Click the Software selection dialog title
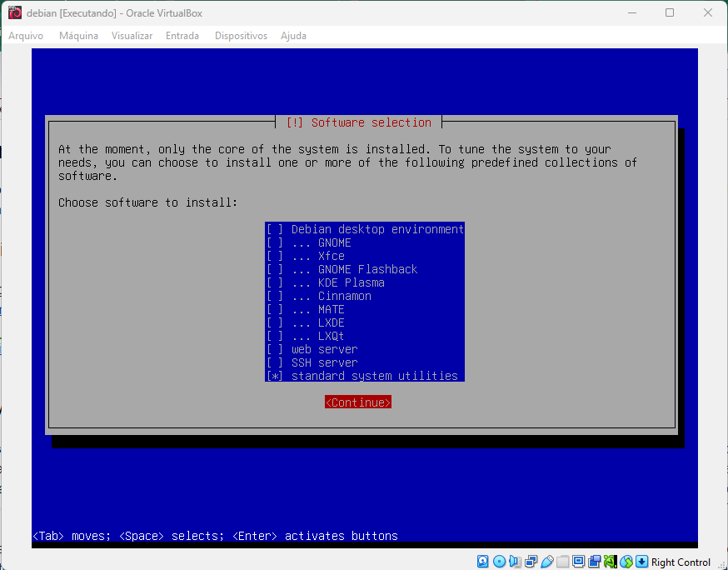 click(358, 122)
